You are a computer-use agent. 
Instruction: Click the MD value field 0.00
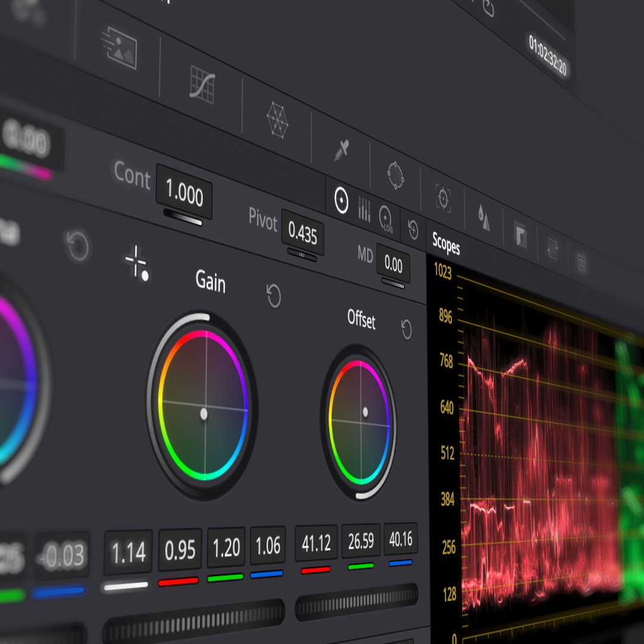click(x=393, y=264)
